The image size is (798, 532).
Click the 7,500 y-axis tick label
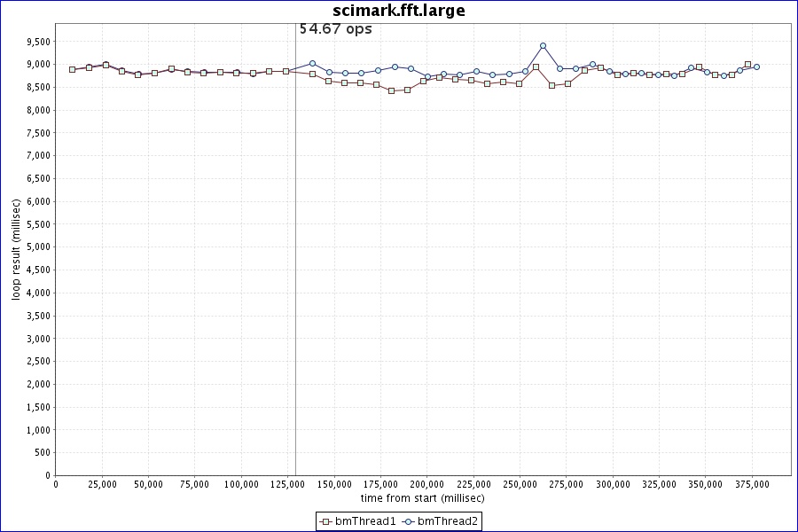(x=35, y=133)
